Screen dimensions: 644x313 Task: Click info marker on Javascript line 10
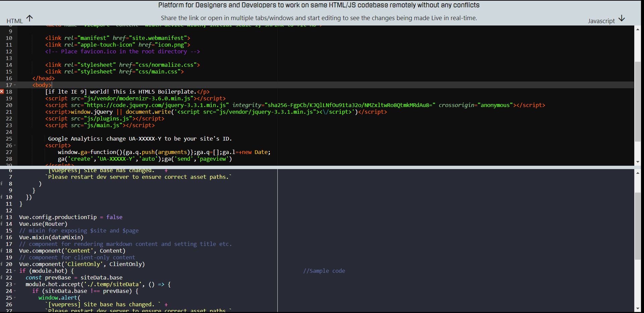(x=2, y=197)
